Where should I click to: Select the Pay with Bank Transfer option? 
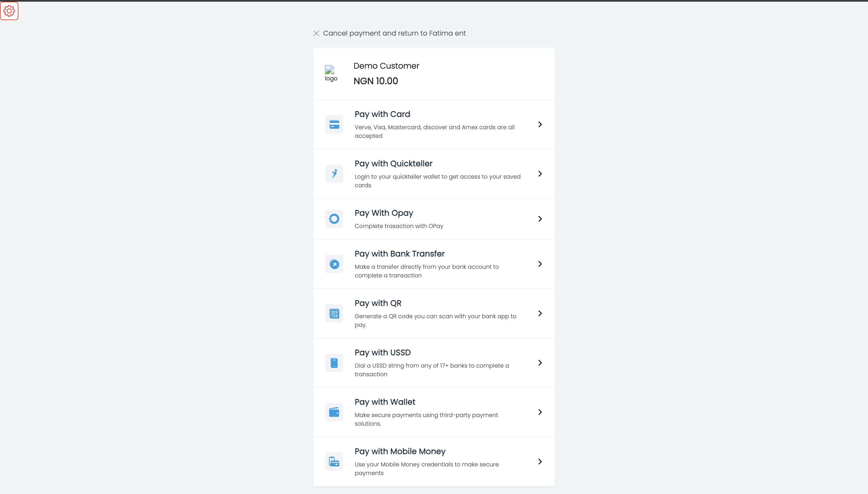(400, 254)
